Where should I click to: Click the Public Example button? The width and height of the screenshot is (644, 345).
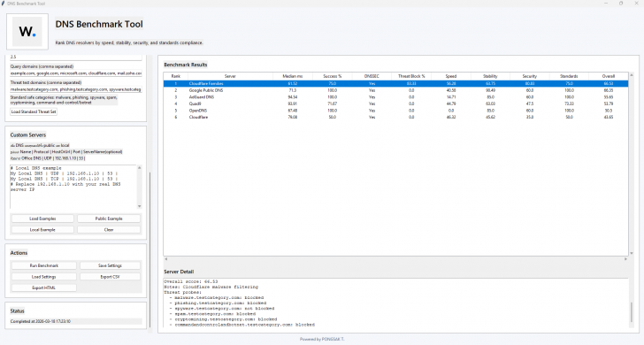point(109,218)
